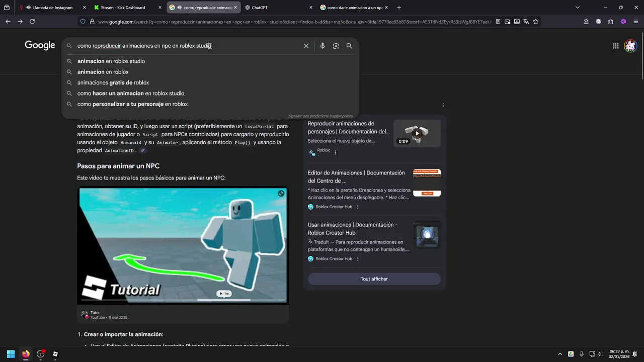This screenshot has width=644, height=362.
Task: Mute audio on current Google search tab
Action: tap(180, 8)
